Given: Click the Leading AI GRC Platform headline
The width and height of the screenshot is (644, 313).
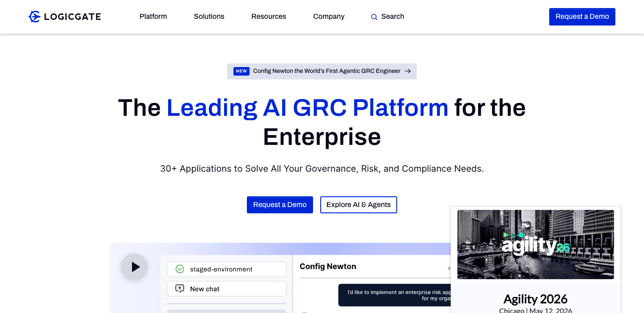Looking at the screenshot, I should pos(307,108).
